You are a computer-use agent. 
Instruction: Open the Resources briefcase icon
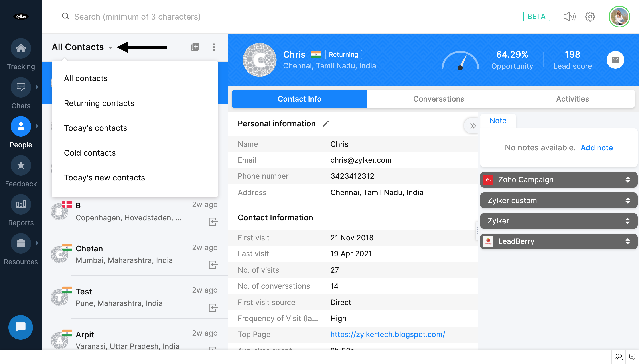click(x=21, y=243)
